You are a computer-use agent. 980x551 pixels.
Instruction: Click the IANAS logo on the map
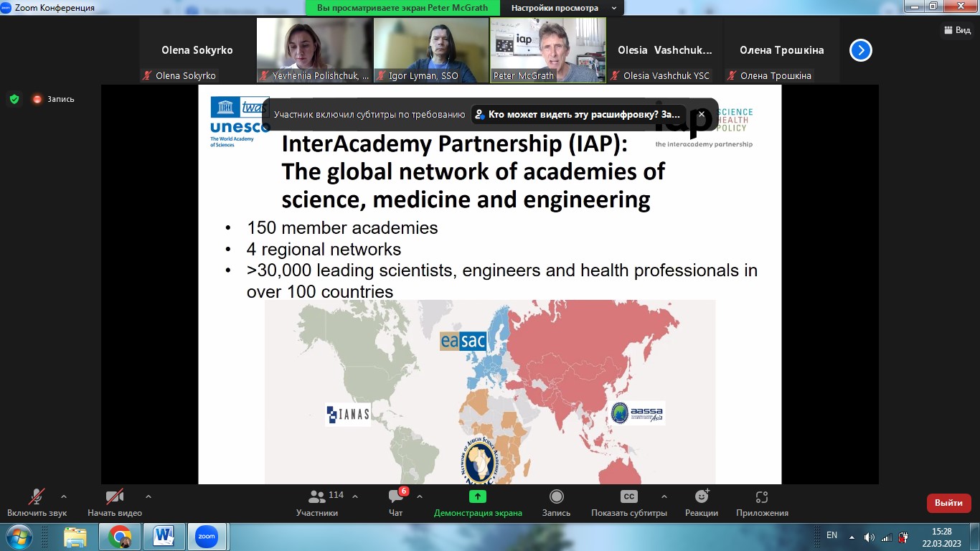click(x=348, y=414)
